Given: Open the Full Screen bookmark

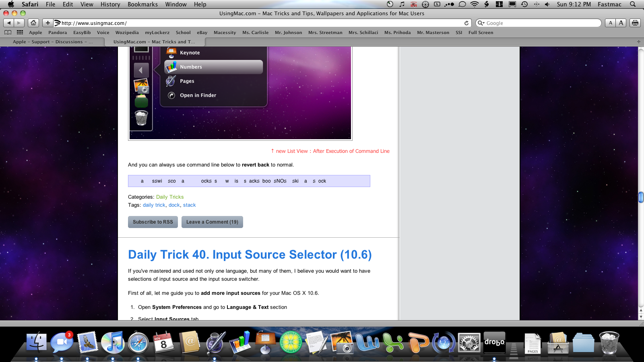Looking at the screenshot, I should click(x=481, y=33).
